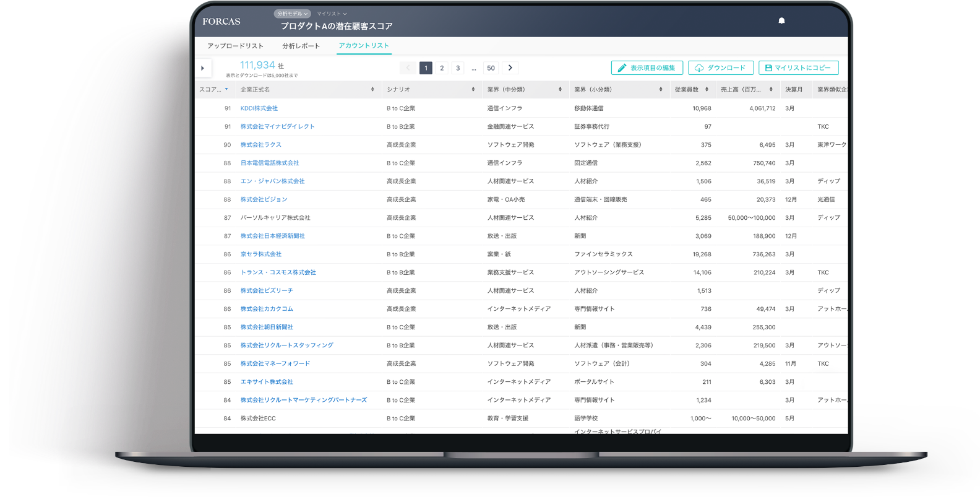
Task: Open 株式会社朝日新聞社 link
Action: click(267, 328)
